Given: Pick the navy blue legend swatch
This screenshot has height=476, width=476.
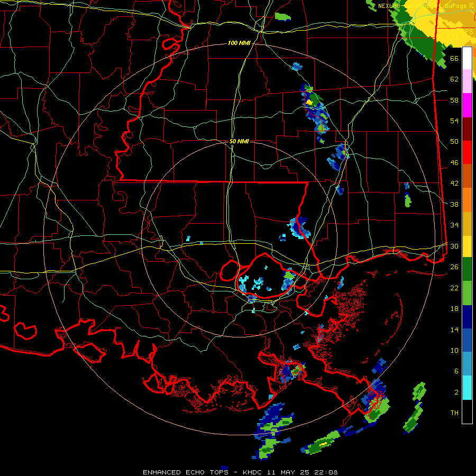Looking at the screenshot, I should point(467,317).
